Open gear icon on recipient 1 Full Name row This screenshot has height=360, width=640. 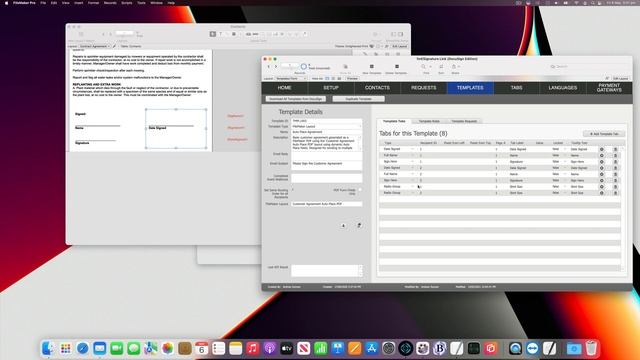[x=601, y=156]
